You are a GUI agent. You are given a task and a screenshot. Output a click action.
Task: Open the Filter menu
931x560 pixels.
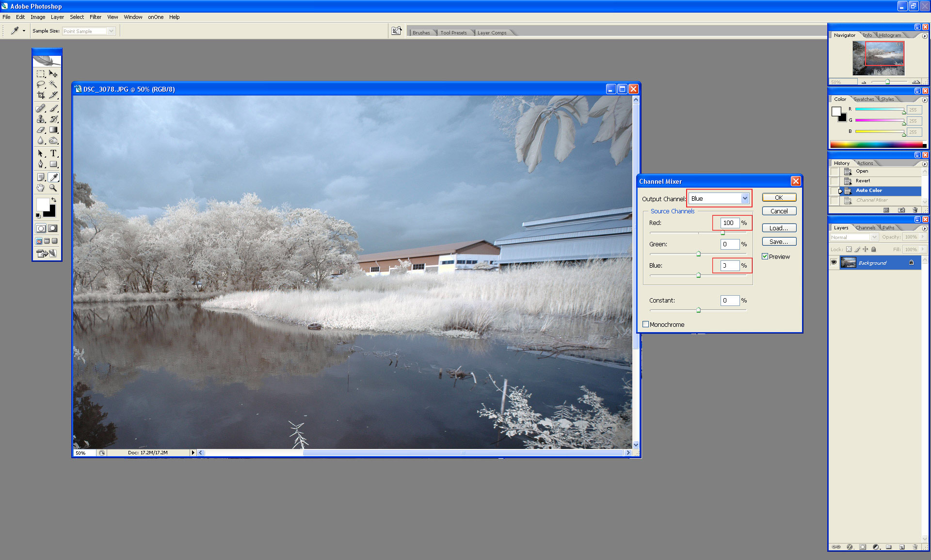(x=95, y=17)
